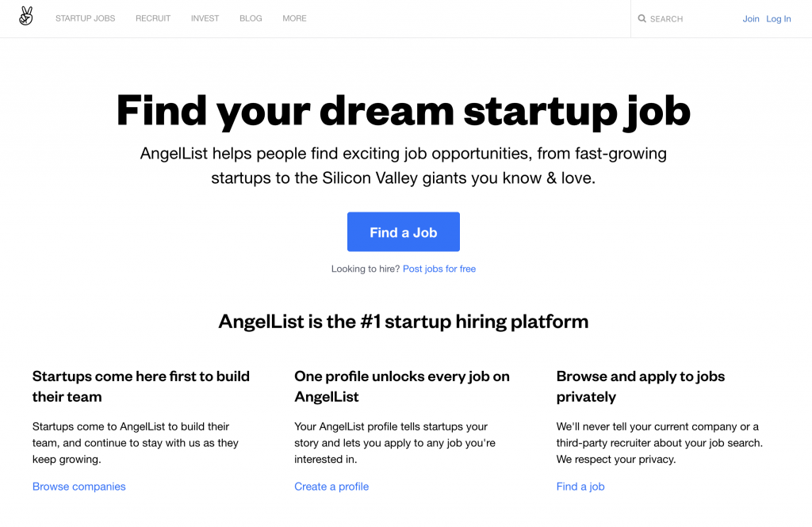Follow the Find a job text link
This screenshot has width=812, height=527.
click(580, 487)
